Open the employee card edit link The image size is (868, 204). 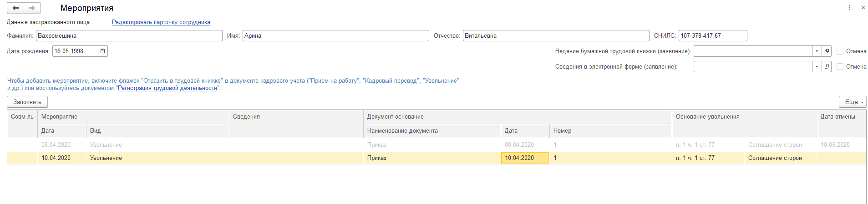click(161, 22)
